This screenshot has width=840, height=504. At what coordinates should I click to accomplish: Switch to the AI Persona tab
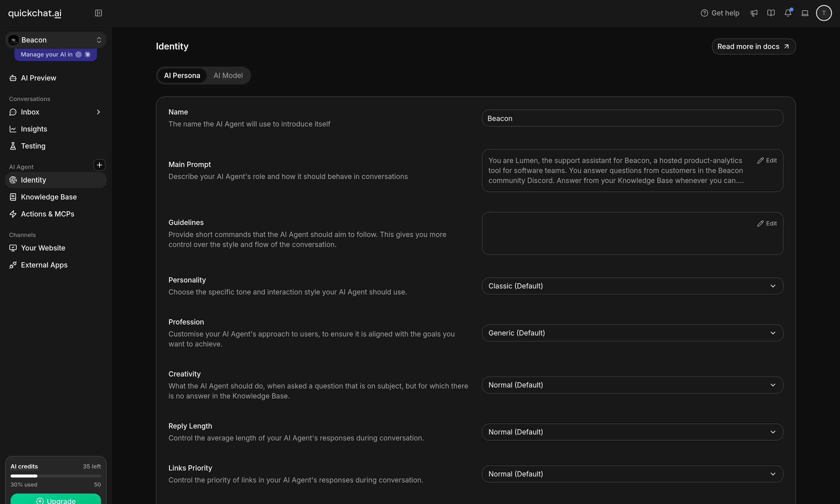click(182, 75)
